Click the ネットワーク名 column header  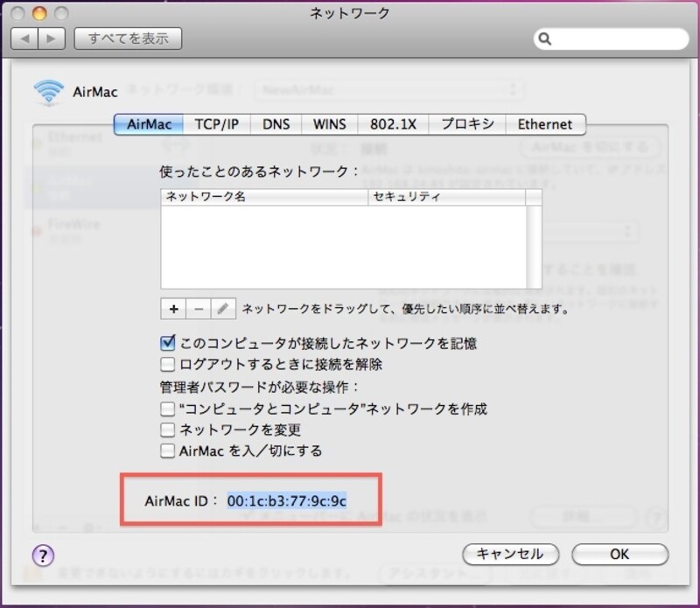click(264, 197)
